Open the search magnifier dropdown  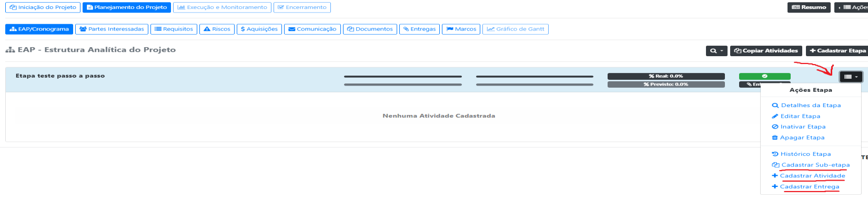click(x=716, y=51)
